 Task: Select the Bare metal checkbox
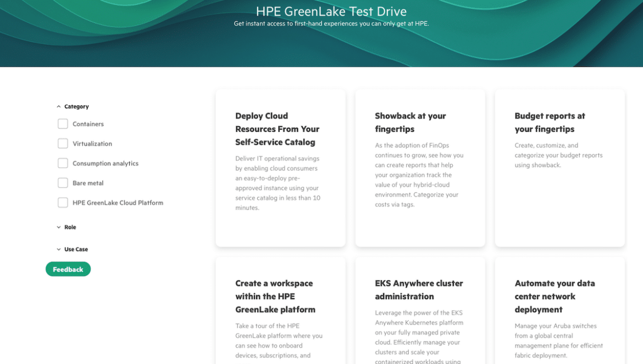[x=63, y=183]
